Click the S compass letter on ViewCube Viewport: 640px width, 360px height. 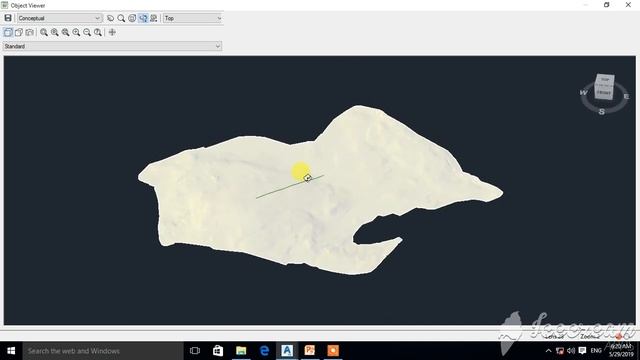[602, 111]
